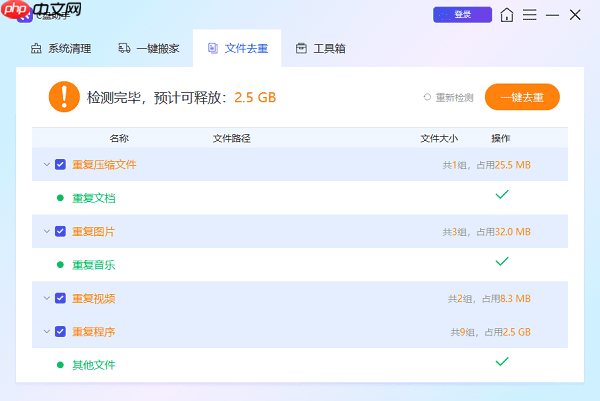Viewport: 600px width, 401px height.
Task: Minimize the window
Action: click(552, 15)
